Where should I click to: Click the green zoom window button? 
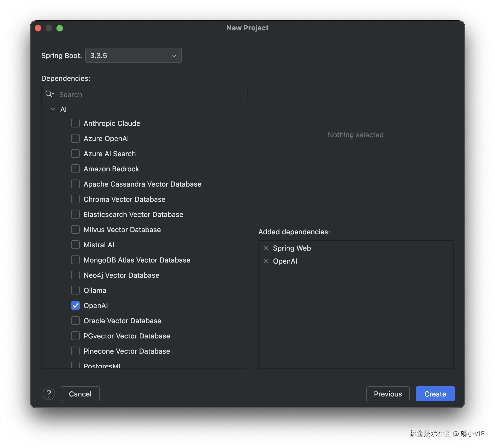click(x=60, y=28)
